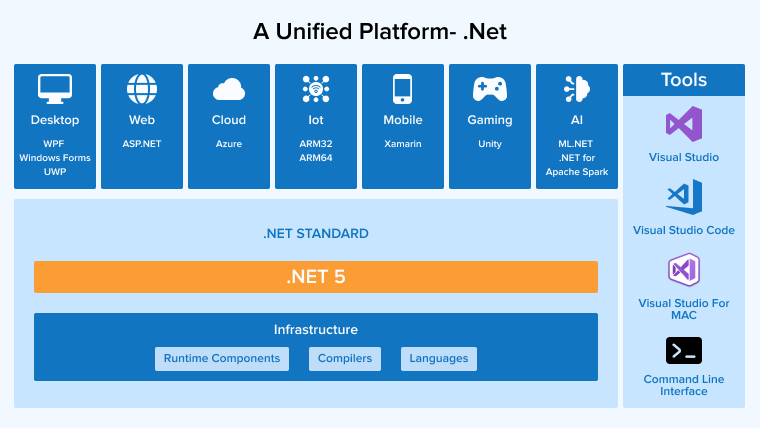Click the Cloud tile label

(229, 120)
